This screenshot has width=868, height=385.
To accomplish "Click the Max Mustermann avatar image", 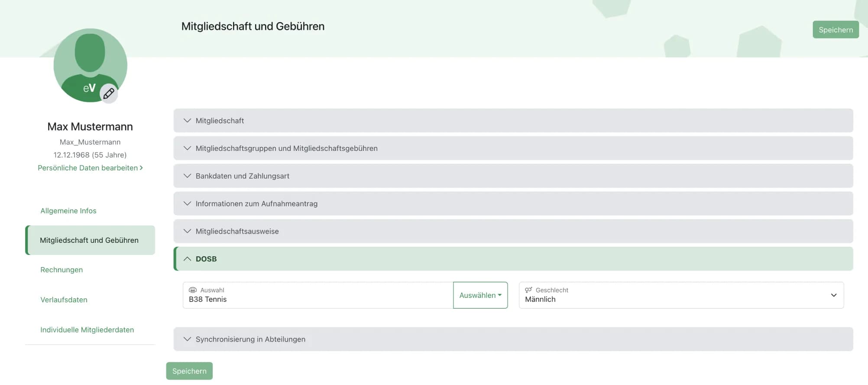I will tap(90, 65).
